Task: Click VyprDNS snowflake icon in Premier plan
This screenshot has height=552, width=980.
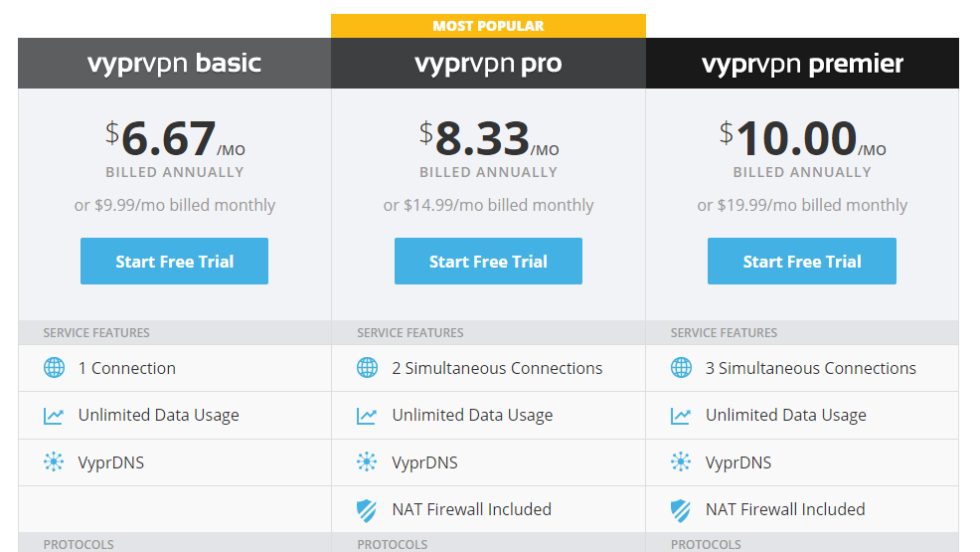Action: point(681,461)
